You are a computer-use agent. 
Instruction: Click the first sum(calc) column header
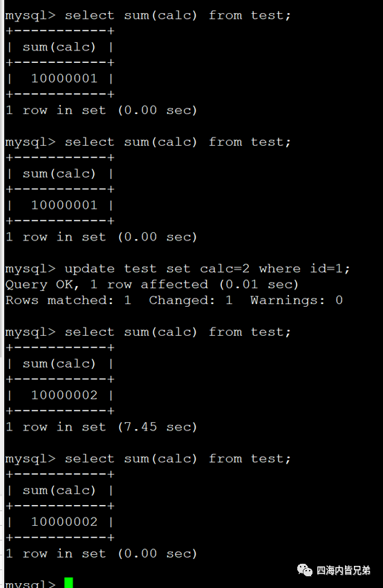[x=59, y=47]
